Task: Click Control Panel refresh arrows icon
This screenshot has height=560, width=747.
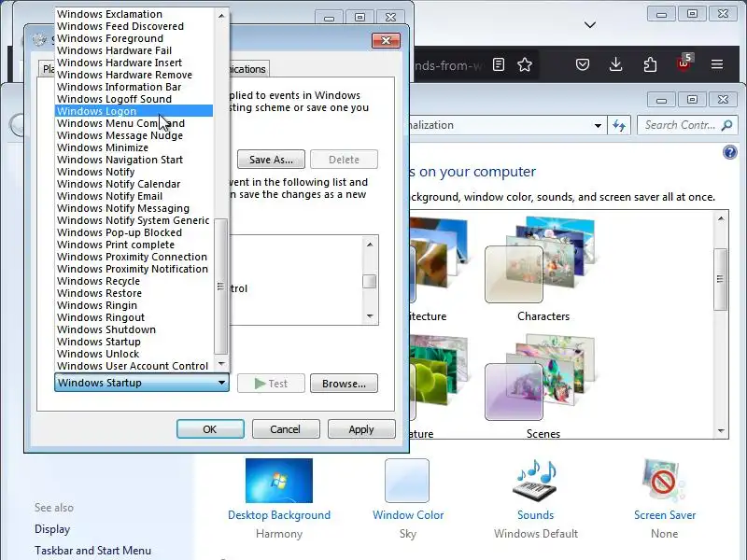Action: [x=619, y=125]
